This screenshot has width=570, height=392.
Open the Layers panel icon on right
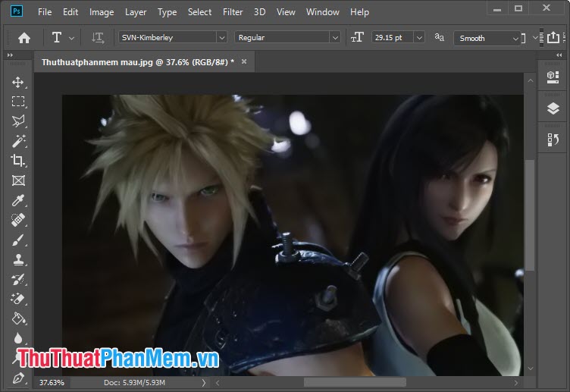point(553,108)
